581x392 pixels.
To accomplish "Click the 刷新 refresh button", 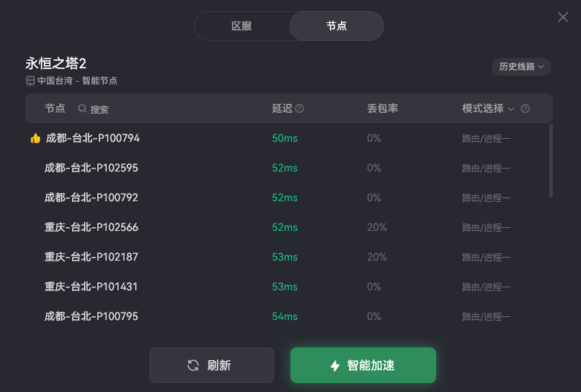I will [x=211, y=365].
